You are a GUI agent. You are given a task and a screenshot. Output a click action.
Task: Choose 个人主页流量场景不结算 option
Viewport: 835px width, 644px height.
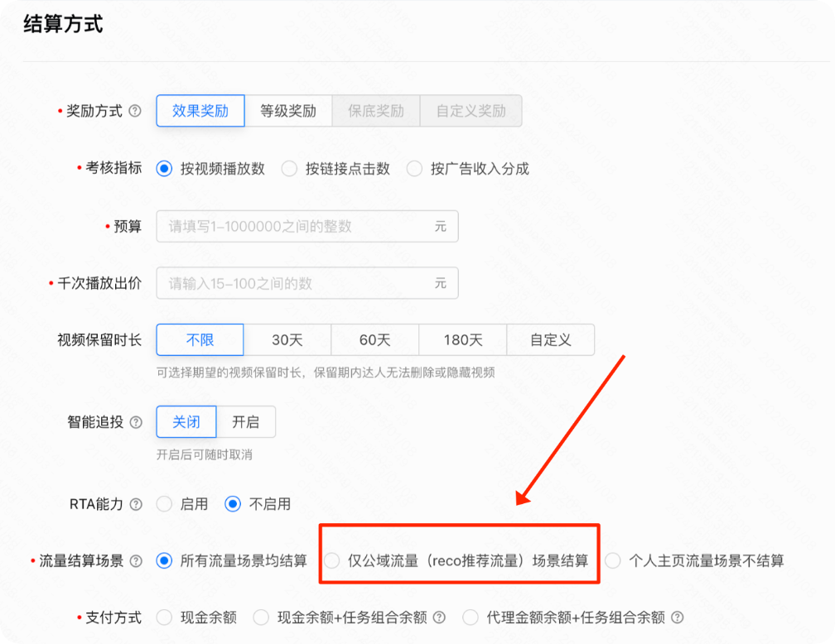pos(613,560)
